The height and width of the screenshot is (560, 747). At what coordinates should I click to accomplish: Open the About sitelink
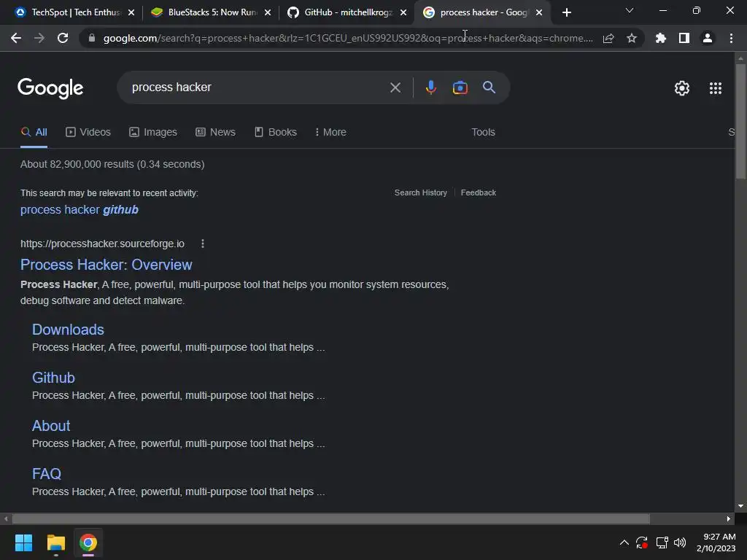pyautogui.click(x=51, y=426)
